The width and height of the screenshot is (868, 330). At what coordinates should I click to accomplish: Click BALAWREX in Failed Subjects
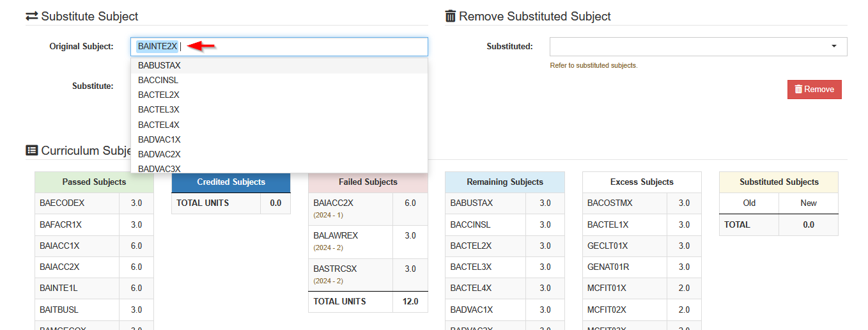(x=336, y=236)
